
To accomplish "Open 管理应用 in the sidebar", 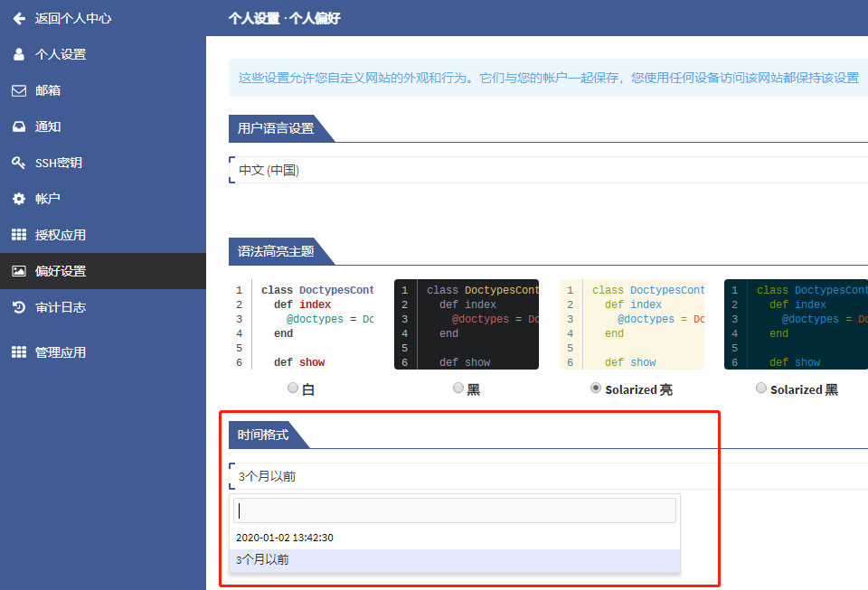I will [x=61, y=352].
